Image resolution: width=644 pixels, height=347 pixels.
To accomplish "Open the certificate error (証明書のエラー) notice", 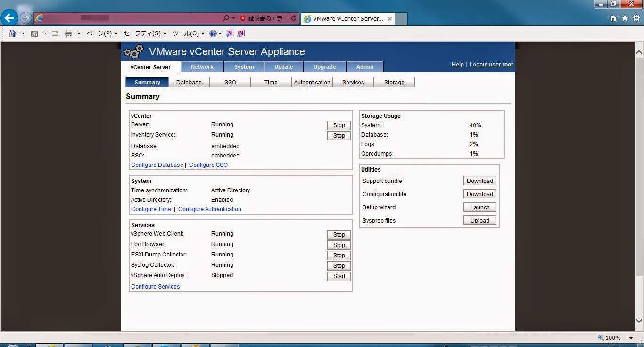I will tap(264, 18).
